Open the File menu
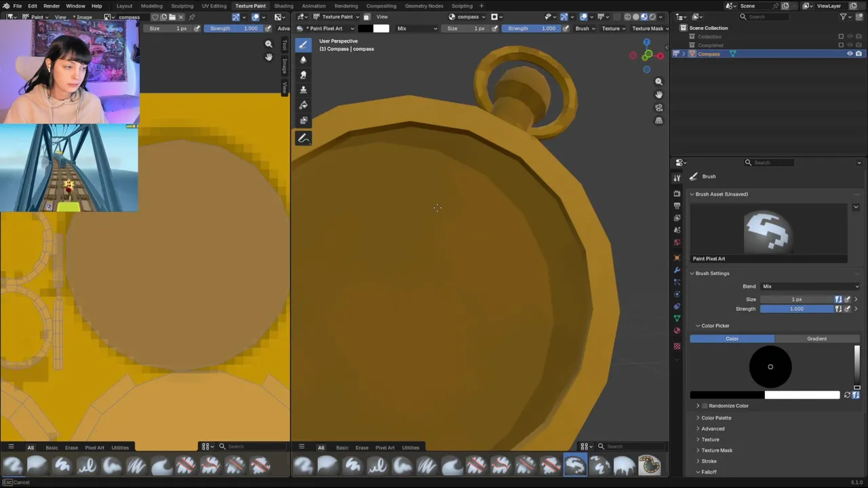Viewport: 868px width, 488px height. pyautogui.click(x=17, y=5)
